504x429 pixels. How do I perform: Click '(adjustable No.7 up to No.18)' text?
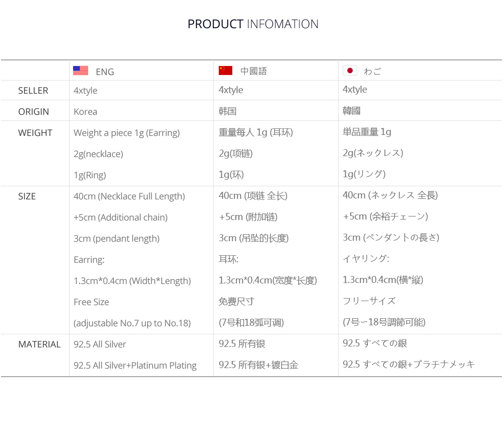click(x=132, y=323)
